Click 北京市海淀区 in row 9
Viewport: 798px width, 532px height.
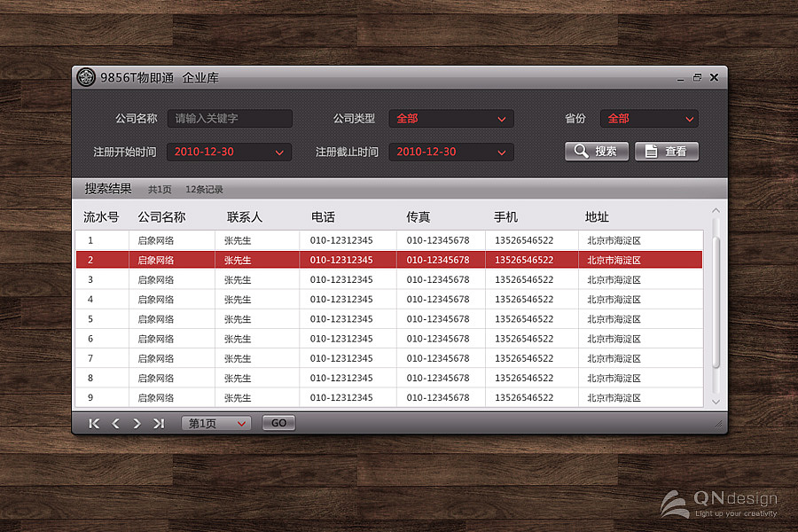click(614, 397)
